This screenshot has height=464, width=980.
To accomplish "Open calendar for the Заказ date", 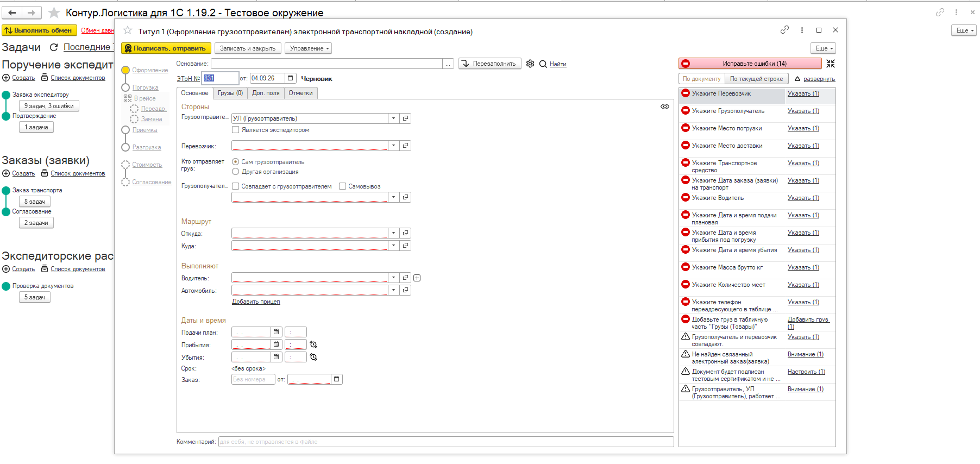I will pyautogui.click(x=337, y=379).
